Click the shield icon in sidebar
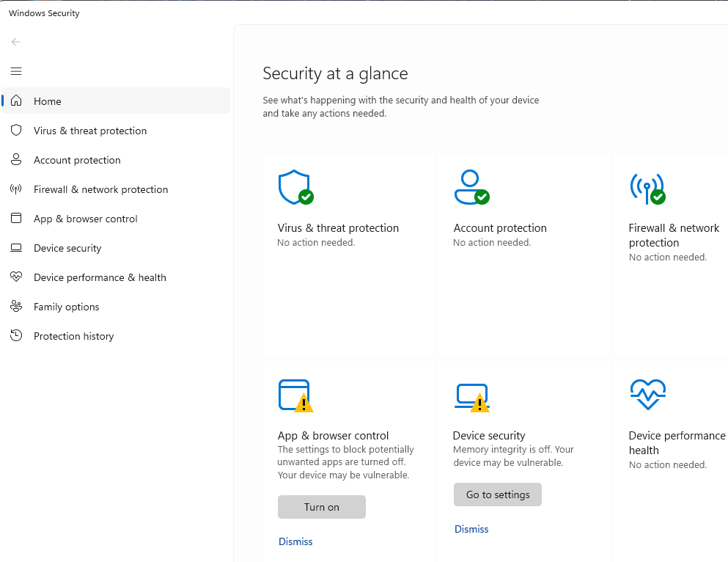This screenshot has height=562, width=728. 16,130
